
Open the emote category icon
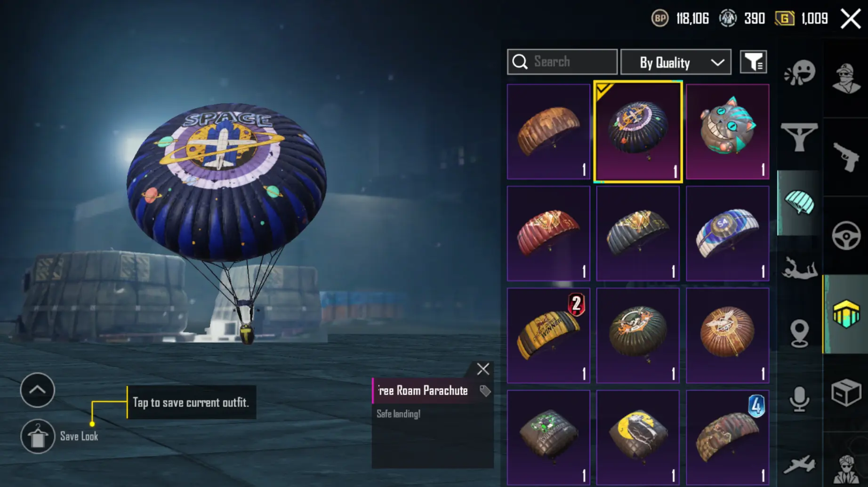pos(799,73)
